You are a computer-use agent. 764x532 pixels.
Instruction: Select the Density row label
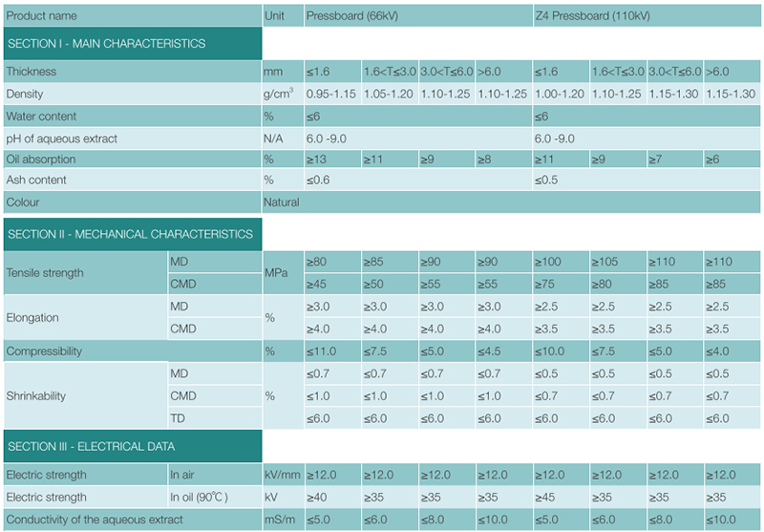(x=26, y=94)
